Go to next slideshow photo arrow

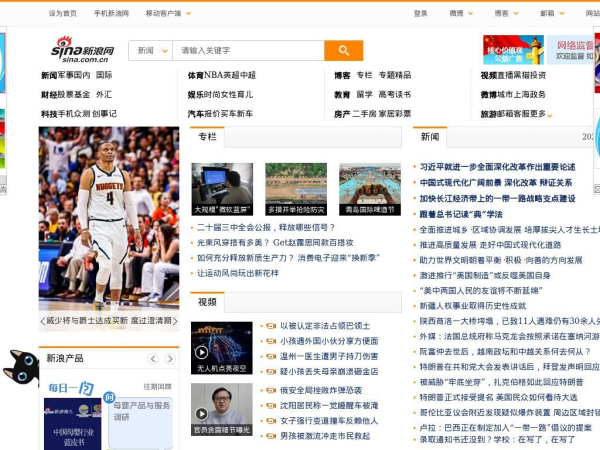[x=175, y=321]
